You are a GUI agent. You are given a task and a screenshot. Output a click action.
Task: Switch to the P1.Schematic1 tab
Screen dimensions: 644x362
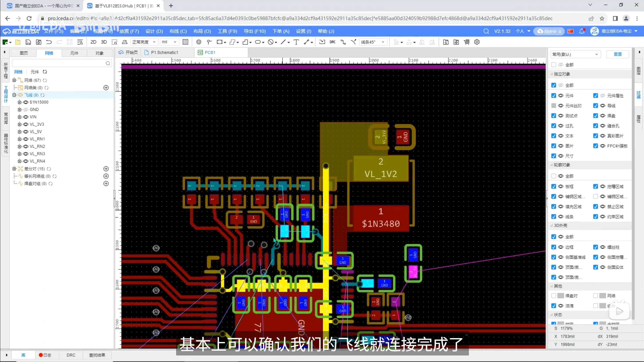point(164,52)
